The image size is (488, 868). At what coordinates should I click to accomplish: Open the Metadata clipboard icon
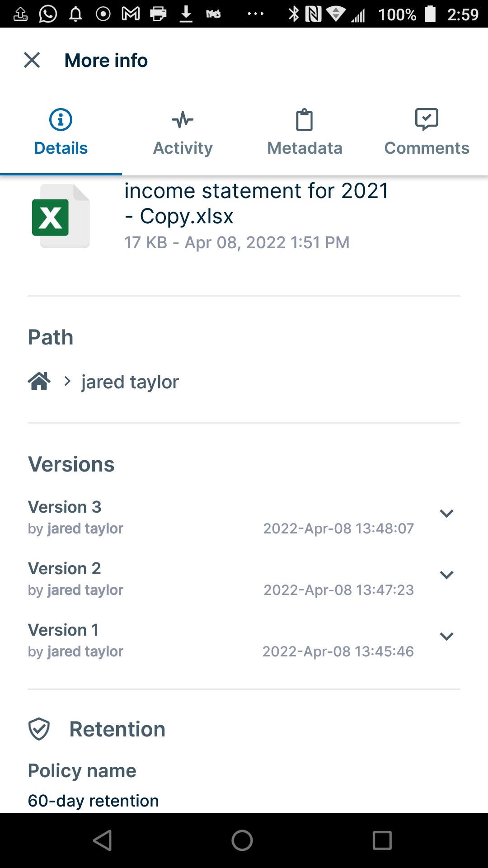click(x=305, y=119)
